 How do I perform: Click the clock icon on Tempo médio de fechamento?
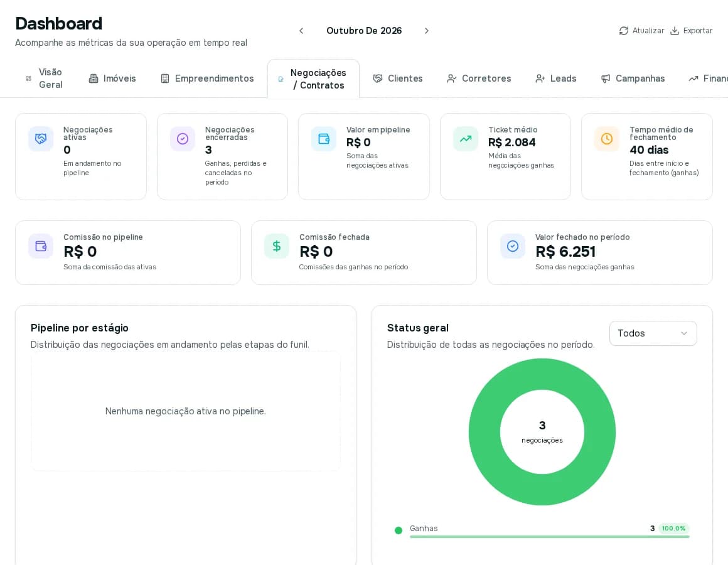pyautogui.click(x=607, y=139)
